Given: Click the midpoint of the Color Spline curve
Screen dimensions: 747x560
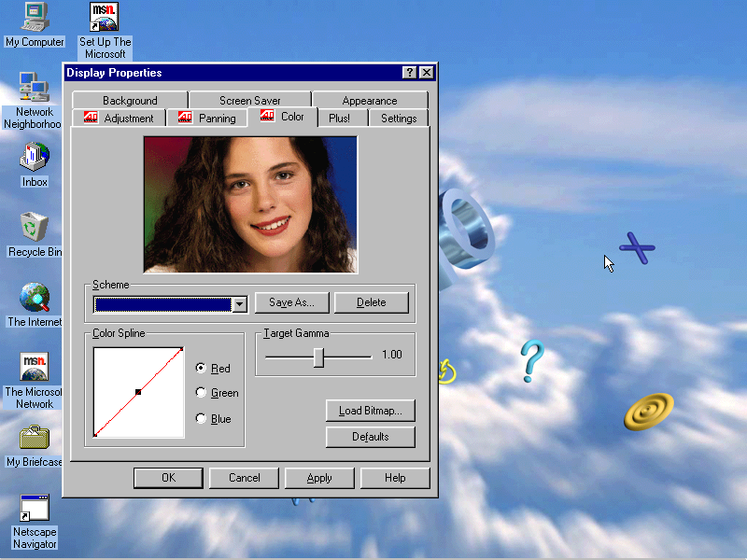Looking at the screenshot, I should (x=138, y=392).
